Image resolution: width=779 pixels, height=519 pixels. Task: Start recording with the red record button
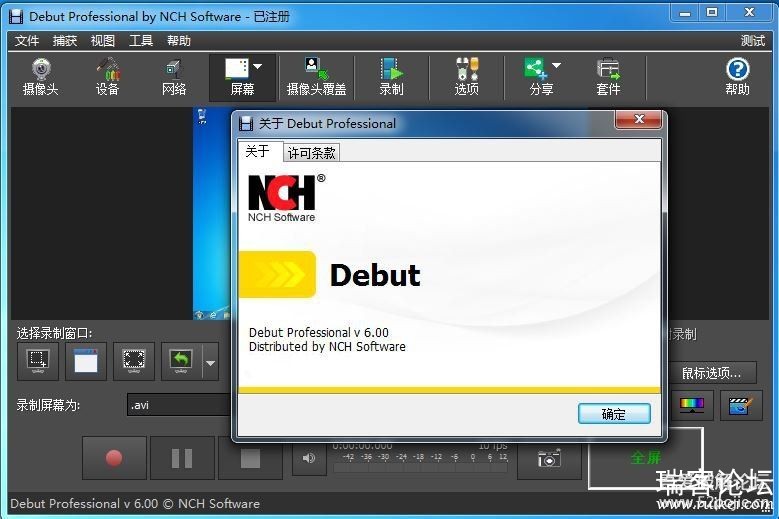pyautogui.click(x=114, y=457)
